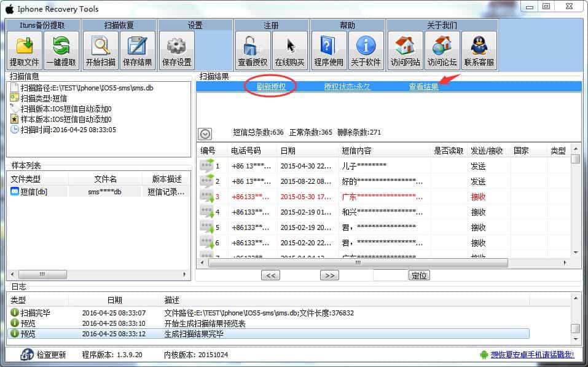The image size is (588, 367).
Task: Click the results table vertical scrollbar thumb
Action: (576, 159)
